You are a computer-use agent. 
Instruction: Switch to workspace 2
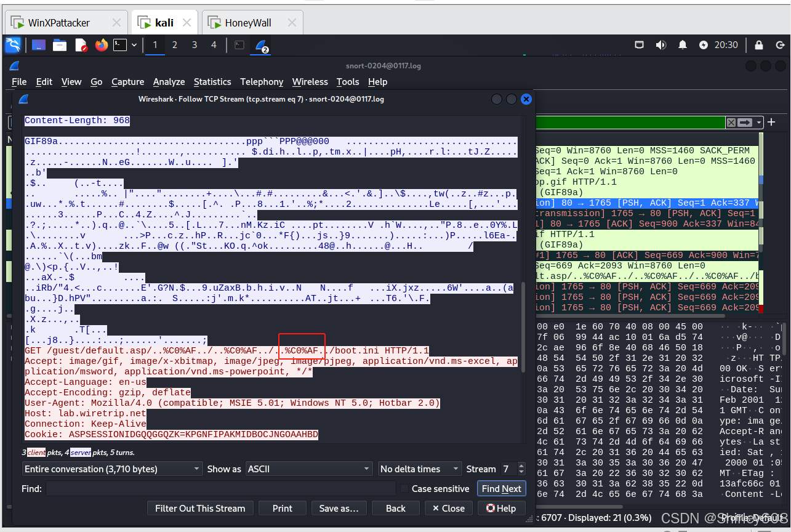175,45
